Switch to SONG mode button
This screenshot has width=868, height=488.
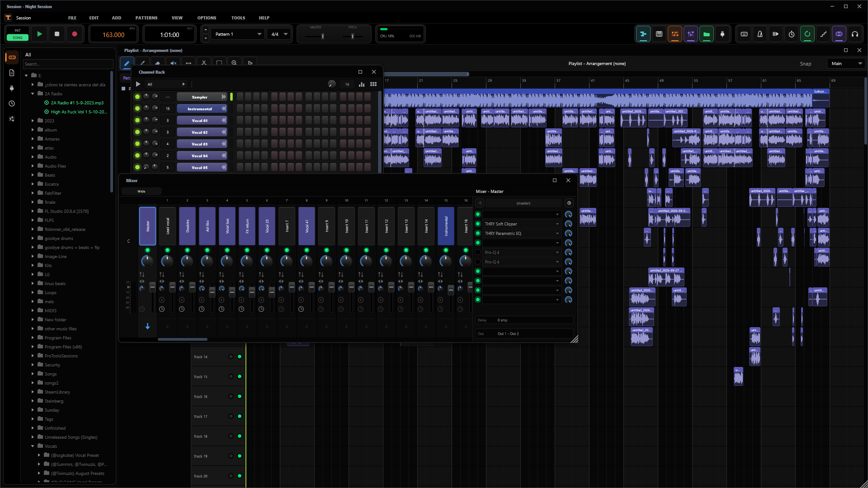point(18,38)
